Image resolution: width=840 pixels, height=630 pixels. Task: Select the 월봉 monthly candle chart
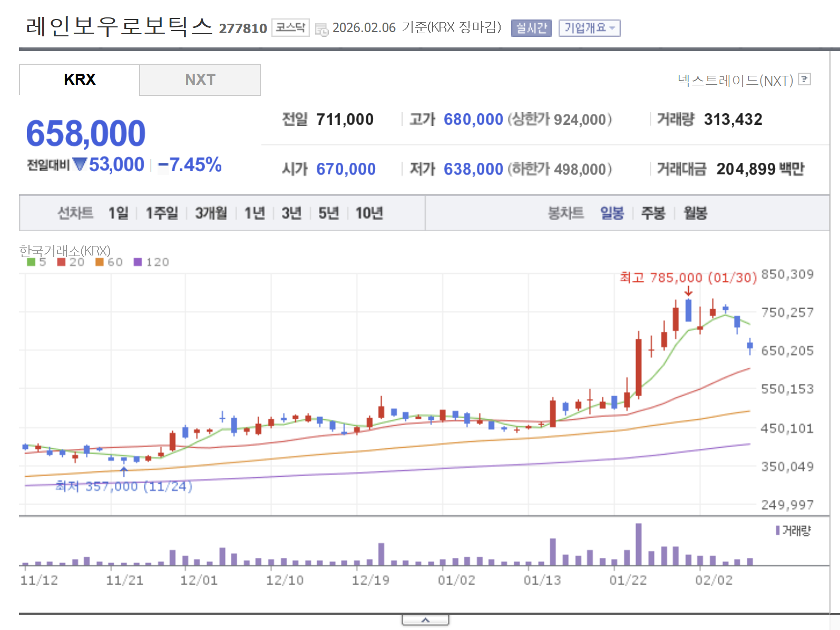695,213
